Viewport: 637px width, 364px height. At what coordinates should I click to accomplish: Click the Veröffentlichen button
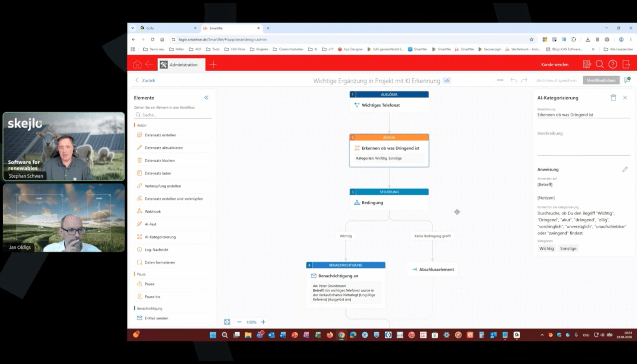click(x=601, y=80)
